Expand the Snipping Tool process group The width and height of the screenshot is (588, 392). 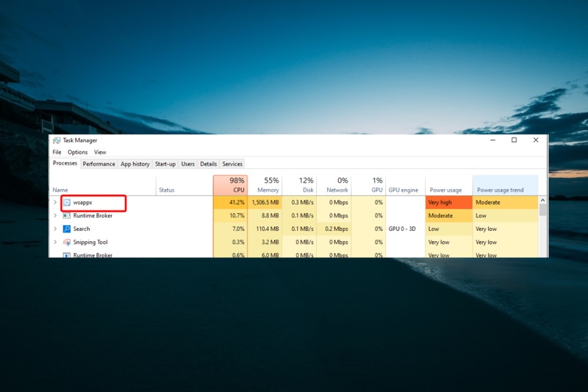point(55,242)
